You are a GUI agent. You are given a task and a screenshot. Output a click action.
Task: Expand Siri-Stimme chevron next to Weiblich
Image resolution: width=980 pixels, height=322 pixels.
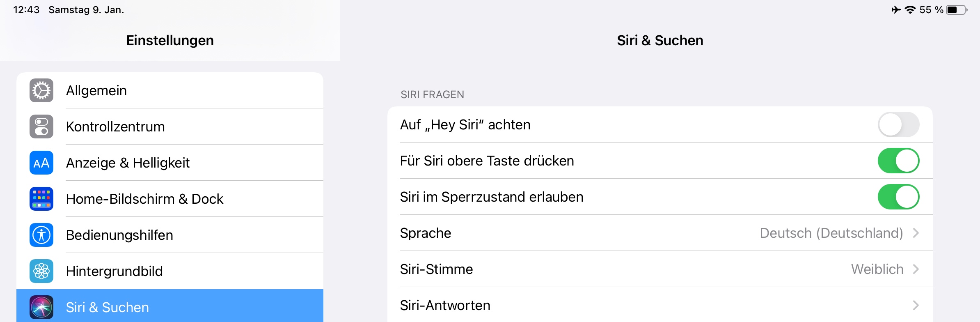tap(916, 269)
